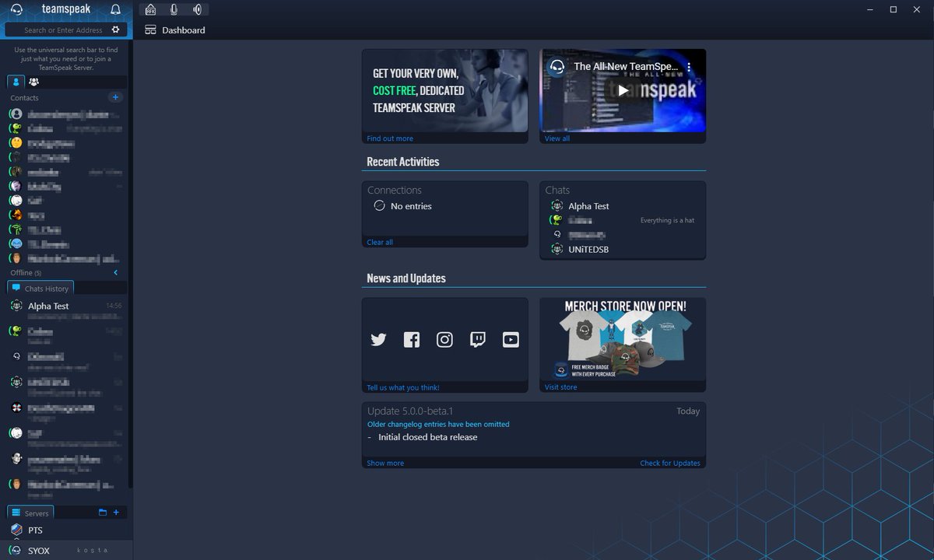
Task: Open settings gear beside the search bar
Action: [115, 30]
